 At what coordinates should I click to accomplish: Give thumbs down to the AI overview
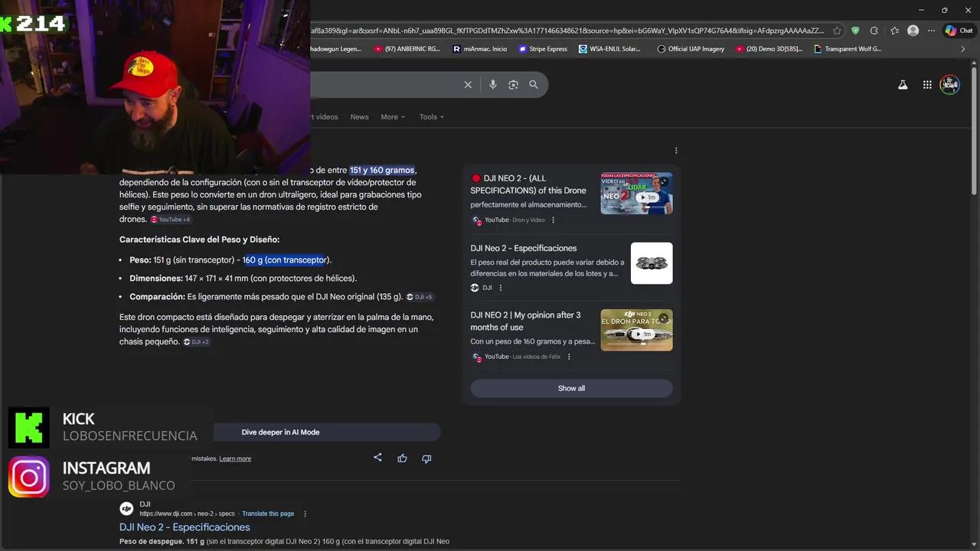426,458
